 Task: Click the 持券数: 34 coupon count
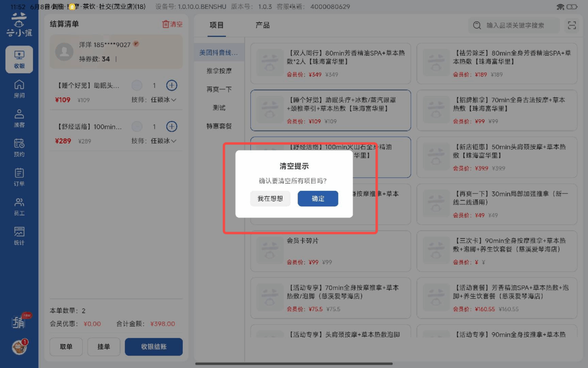coord(94,59)
